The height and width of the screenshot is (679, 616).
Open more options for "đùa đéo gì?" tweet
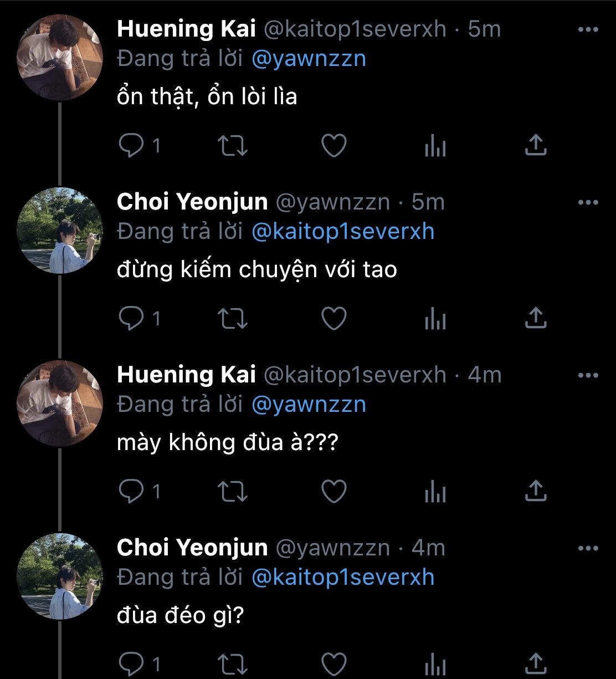point(588,548)
